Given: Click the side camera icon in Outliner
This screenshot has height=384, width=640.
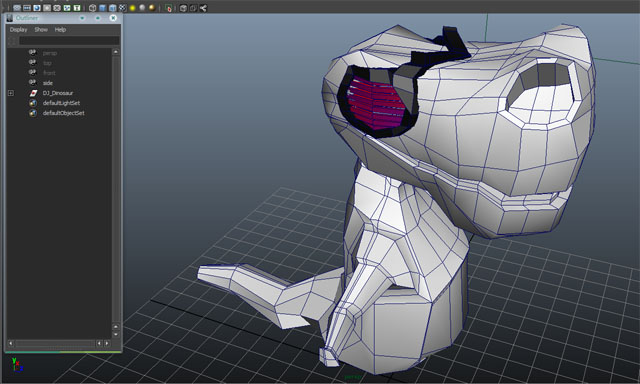Looking at the screenshot, I should 33,82.
